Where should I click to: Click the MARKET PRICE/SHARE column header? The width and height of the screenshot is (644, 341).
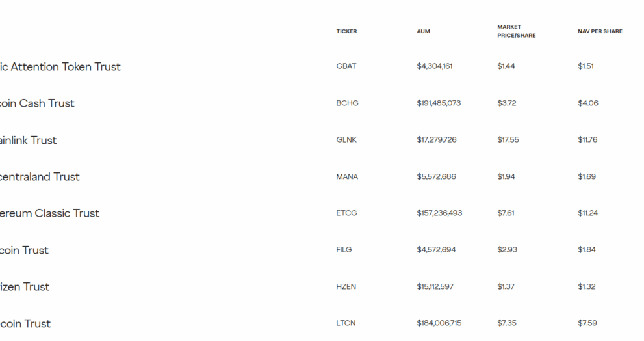(x=516, y=31)
